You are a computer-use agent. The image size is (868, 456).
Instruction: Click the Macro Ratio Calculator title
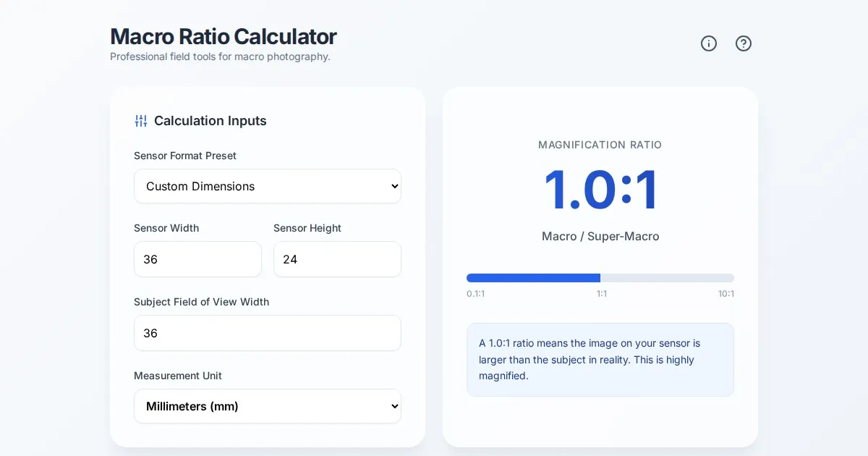[x=223, y=36]
